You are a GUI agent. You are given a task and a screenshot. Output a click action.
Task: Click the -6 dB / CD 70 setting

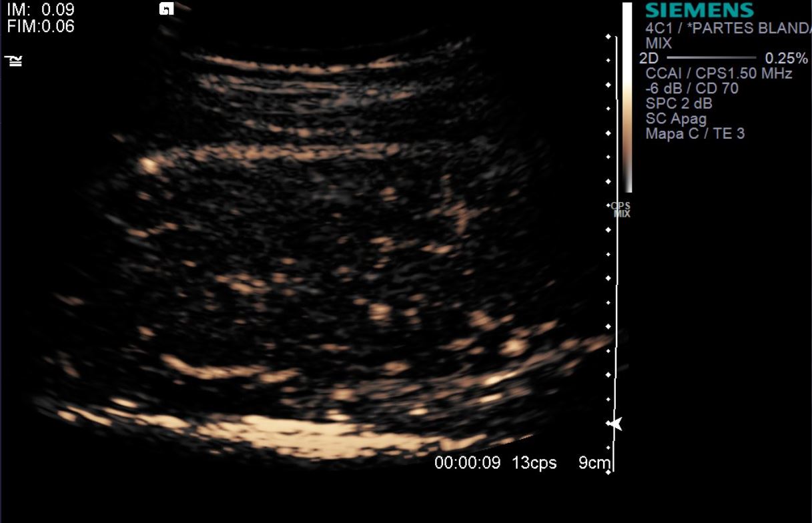691,89
